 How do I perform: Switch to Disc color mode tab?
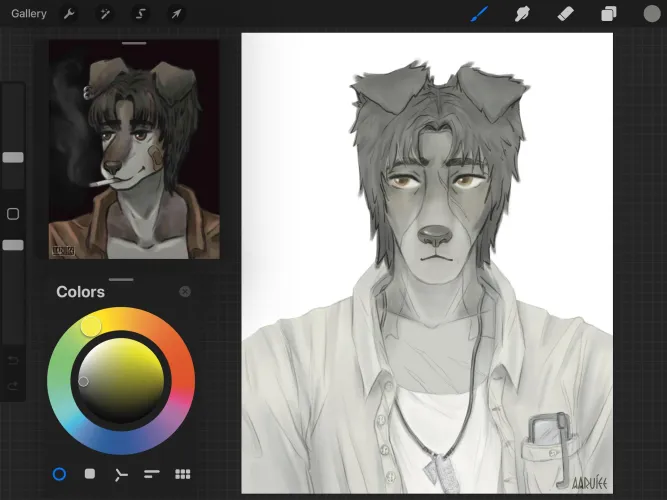coord(59,474)
